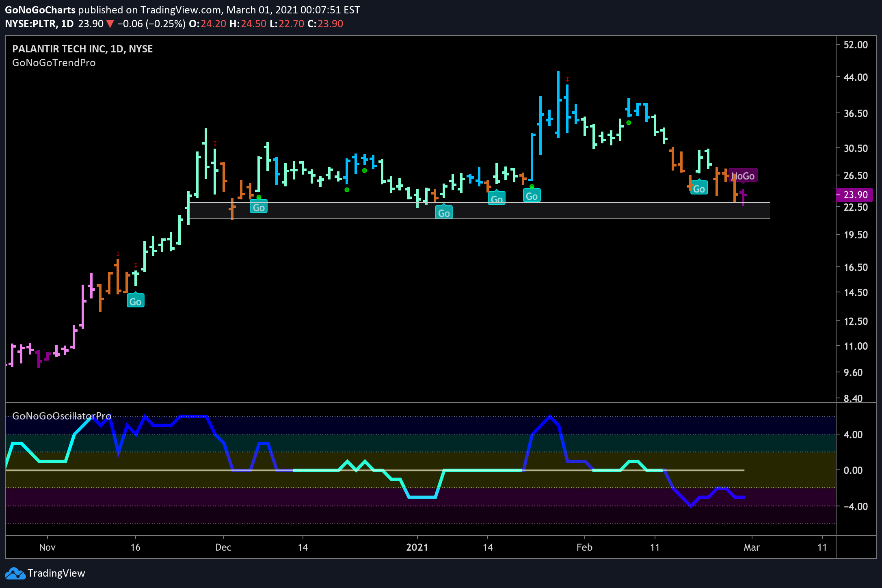Select the PALANTIR TECH INC, 1D, NYSE title
882x588 pixels.
[x=82, y=49]
